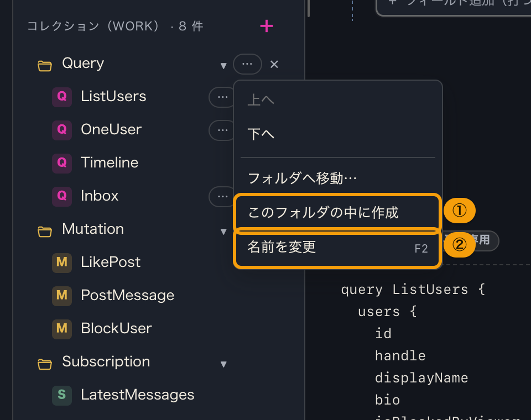Click the M badge beside PostMessage

[x=62, y=296]
